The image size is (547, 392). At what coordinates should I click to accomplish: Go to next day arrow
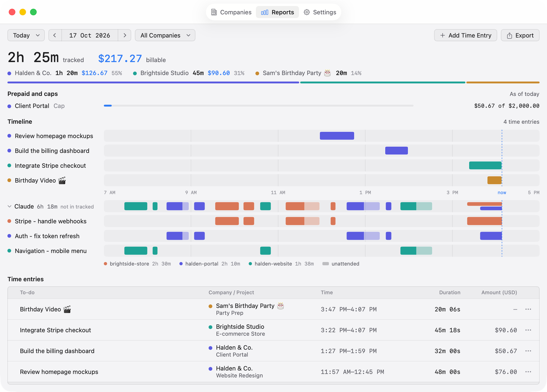125,35
